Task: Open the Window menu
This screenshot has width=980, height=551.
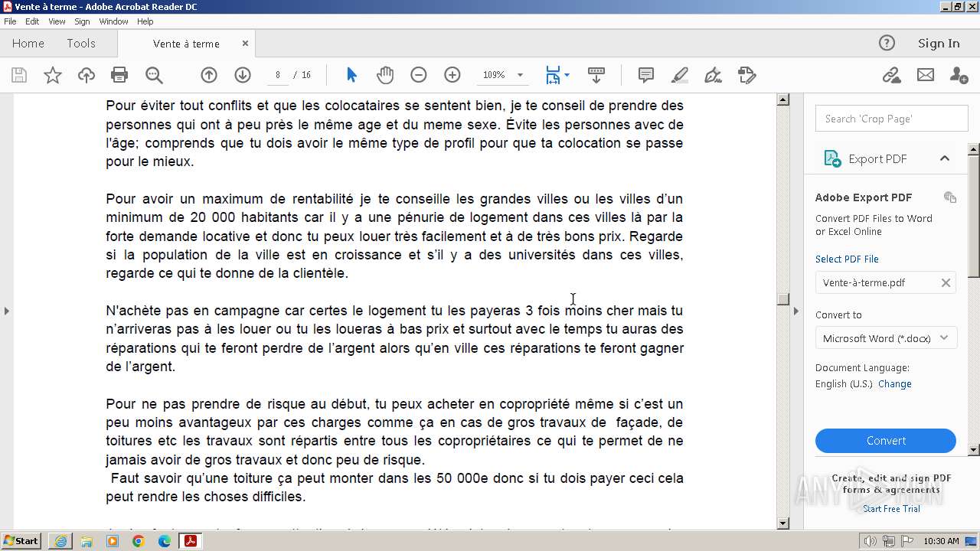Action: coord(113,21)
